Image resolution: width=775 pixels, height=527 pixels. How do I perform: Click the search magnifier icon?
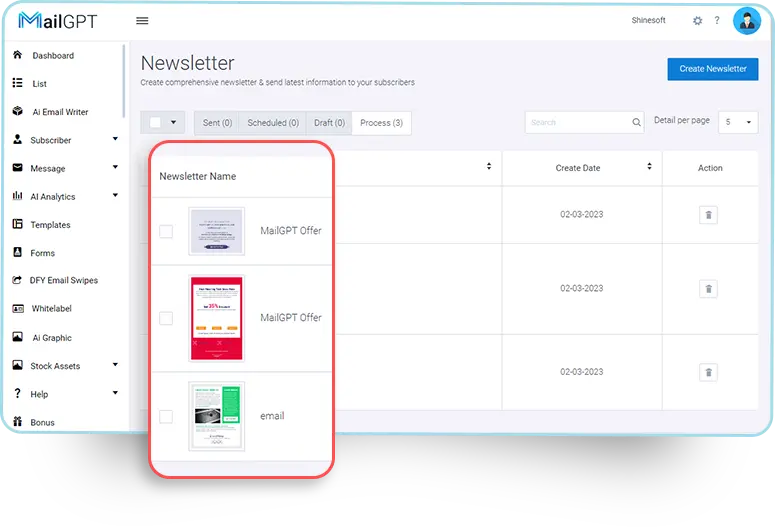click(636, 123)
